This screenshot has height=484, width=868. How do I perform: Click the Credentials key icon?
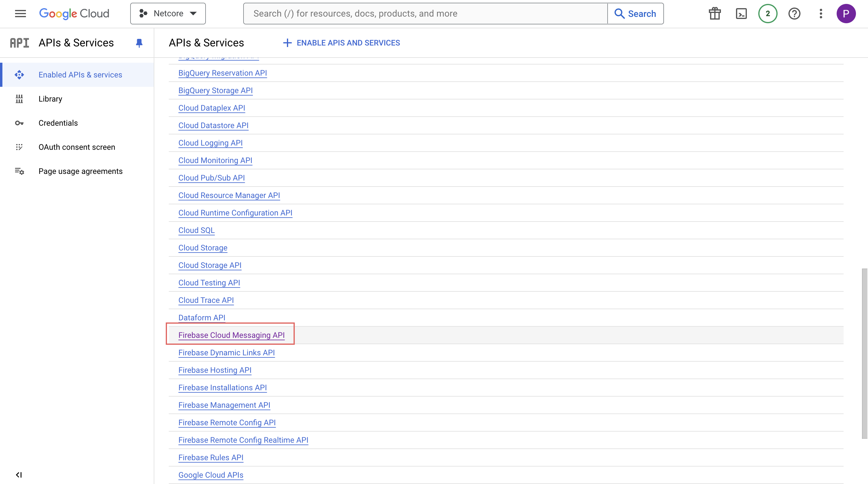click(x=19, y=123)
